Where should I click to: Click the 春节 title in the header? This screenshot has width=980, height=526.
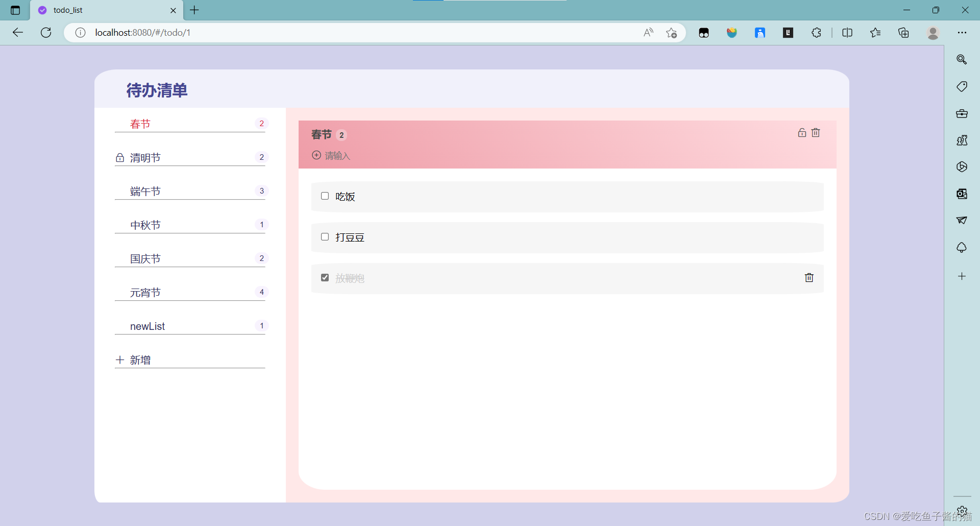(322, 135)
